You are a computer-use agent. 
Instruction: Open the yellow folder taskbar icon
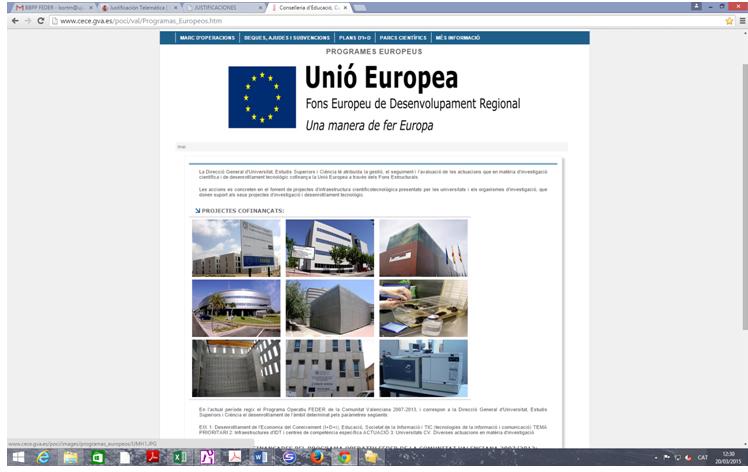coord(371,457)
